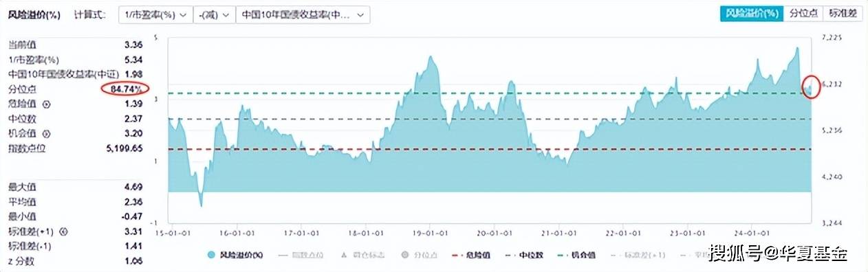Click the 7,225 right axis label
Image resolution: width=868 pixels, height=272 pixels.
point(832,37)
